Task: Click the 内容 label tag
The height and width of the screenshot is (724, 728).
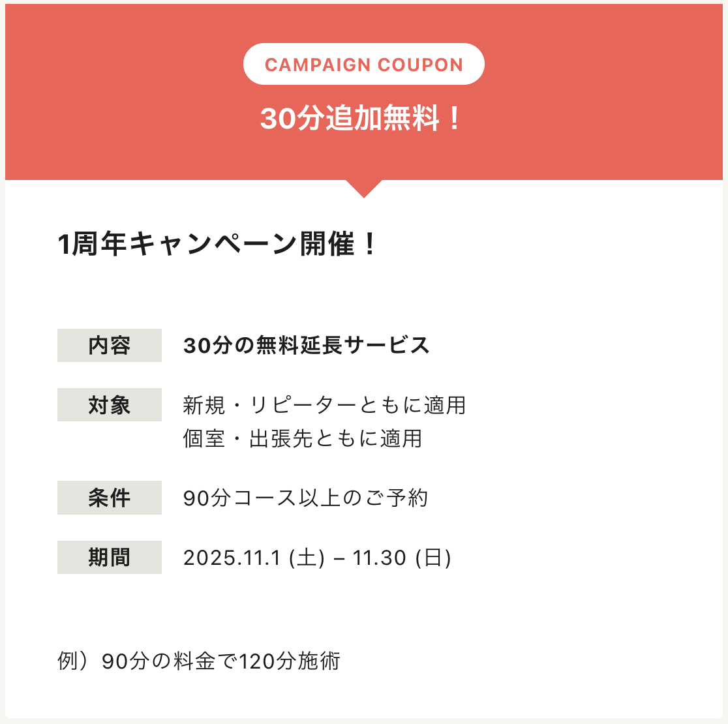Action: click(x=109, y=345)
